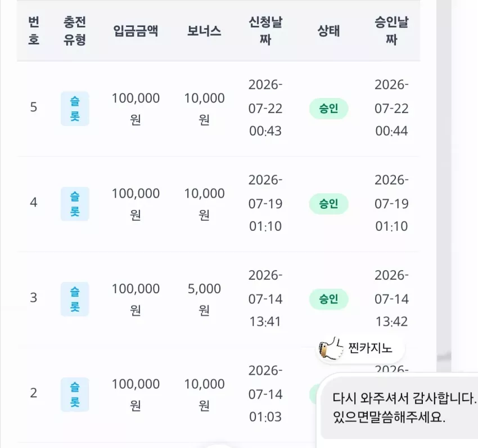Click the 슬롯 badge in row 3
This screenshot has width=478, height=448.
[x=75, y=299]
